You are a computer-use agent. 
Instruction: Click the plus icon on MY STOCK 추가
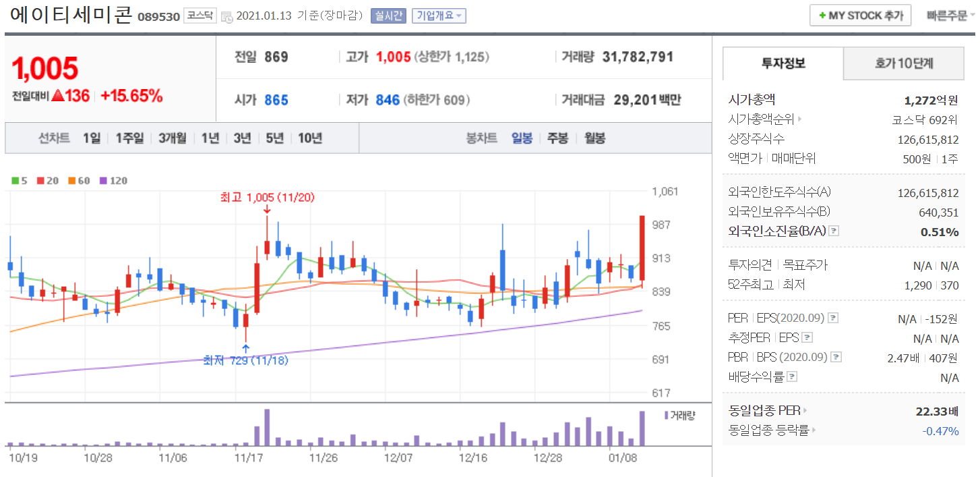tap(822, 16)
